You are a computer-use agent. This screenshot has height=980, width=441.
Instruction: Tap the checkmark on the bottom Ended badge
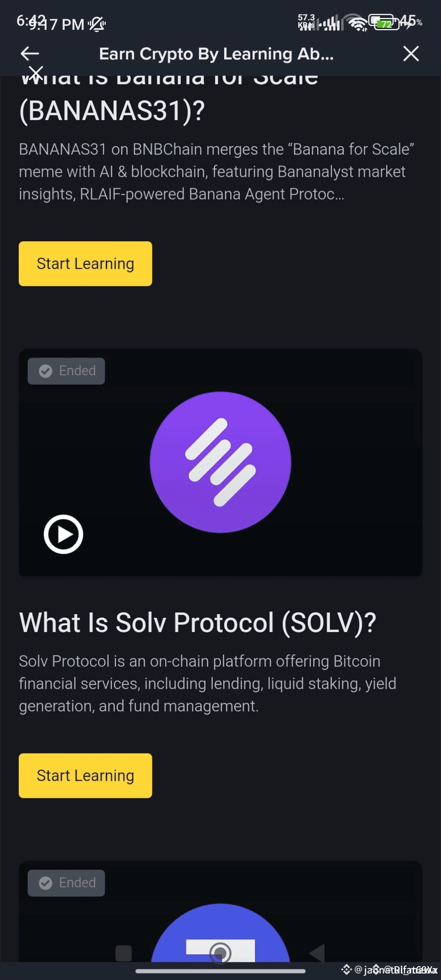coord(46,882)
